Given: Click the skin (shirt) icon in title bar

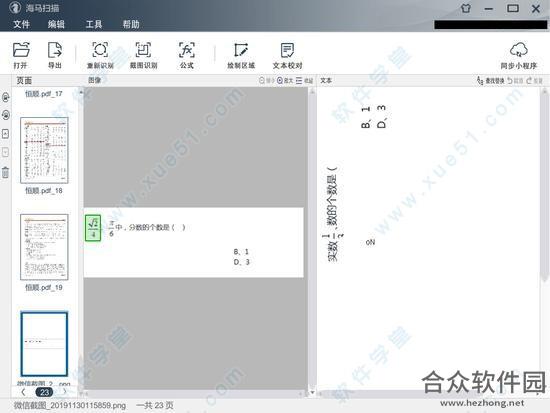Looking at the screenshot, I should 466,8.
